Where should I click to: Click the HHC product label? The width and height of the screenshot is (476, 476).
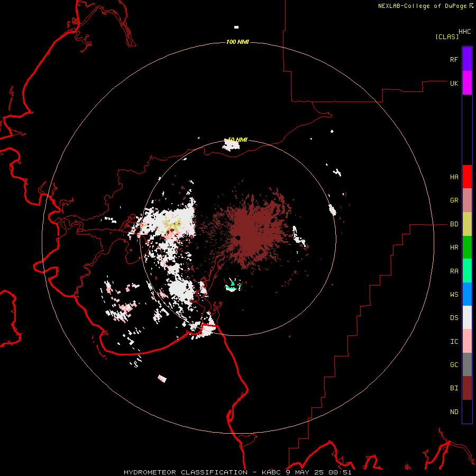(x=464, y=32)
